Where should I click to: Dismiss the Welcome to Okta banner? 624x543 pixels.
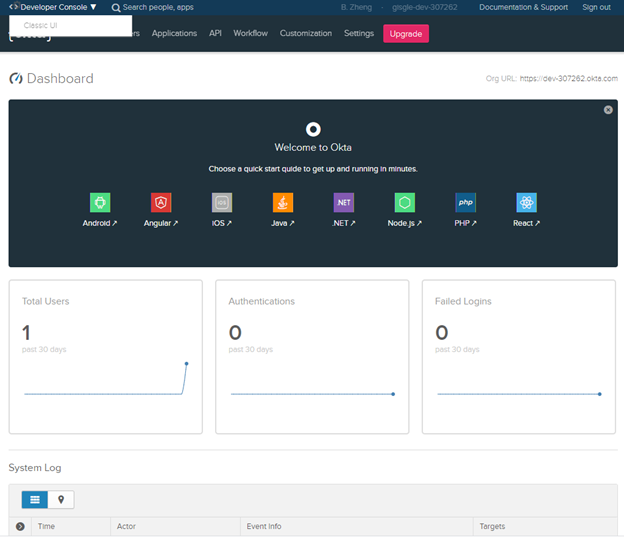click(x=608, y=110)
